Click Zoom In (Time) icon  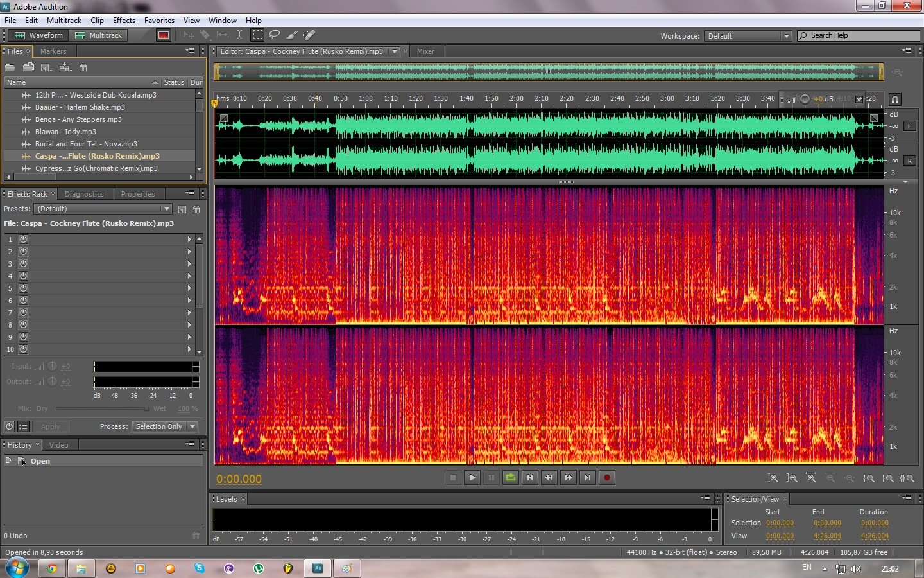point(811,478)
